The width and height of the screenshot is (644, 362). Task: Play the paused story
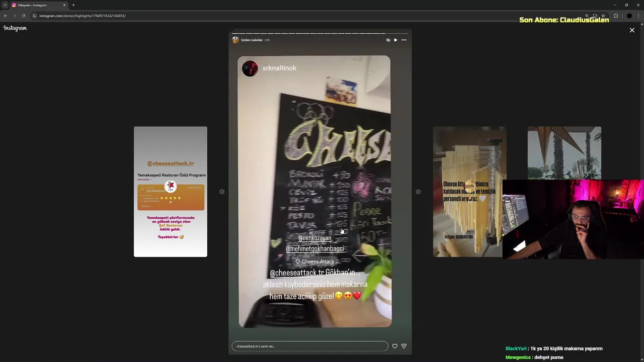[395, 40]
